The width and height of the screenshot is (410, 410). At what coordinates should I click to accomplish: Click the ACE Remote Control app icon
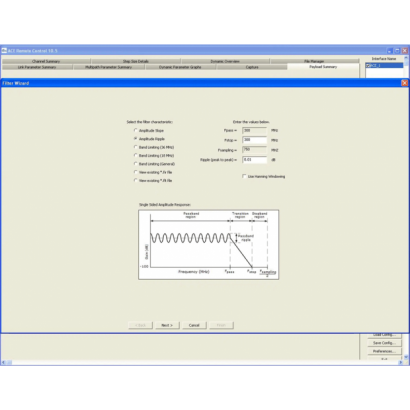click(4, 51)
